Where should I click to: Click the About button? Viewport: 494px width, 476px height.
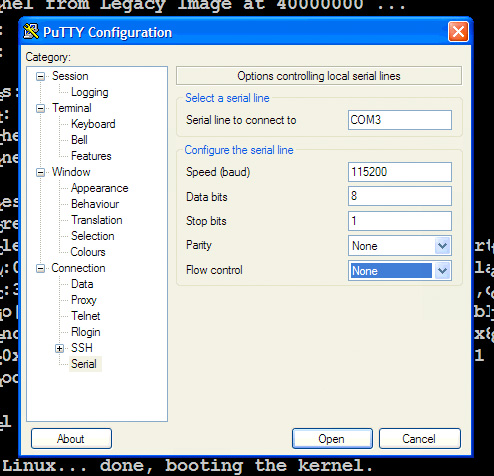(x=71, y=439)
